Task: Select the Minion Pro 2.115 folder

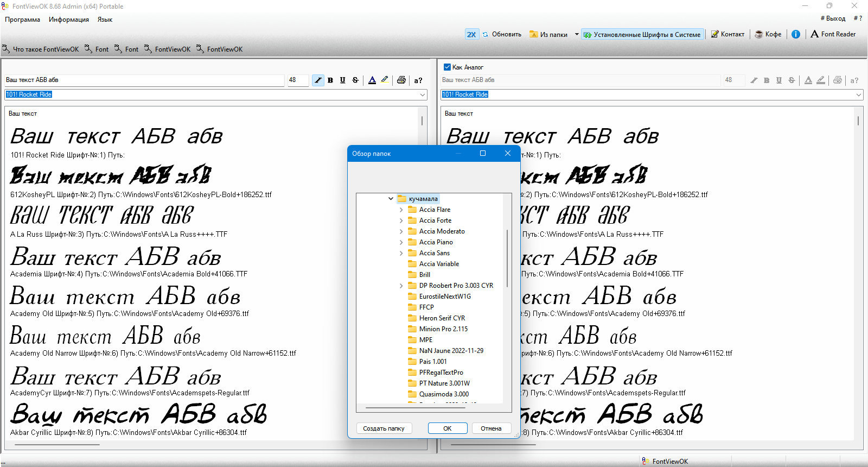Action: pyautogui.click(x=443, y=329)
